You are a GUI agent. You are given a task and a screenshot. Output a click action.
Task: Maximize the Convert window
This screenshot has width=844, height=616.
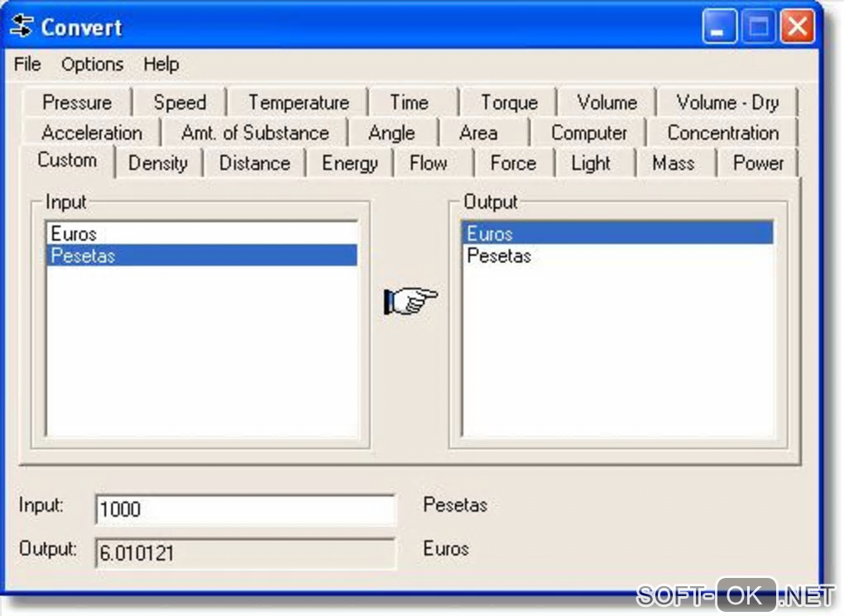coord(759,26)
